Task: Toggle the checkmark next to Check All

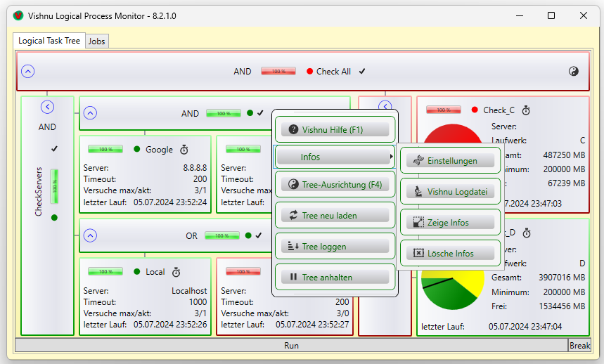Action: click(x=362, y=71)
